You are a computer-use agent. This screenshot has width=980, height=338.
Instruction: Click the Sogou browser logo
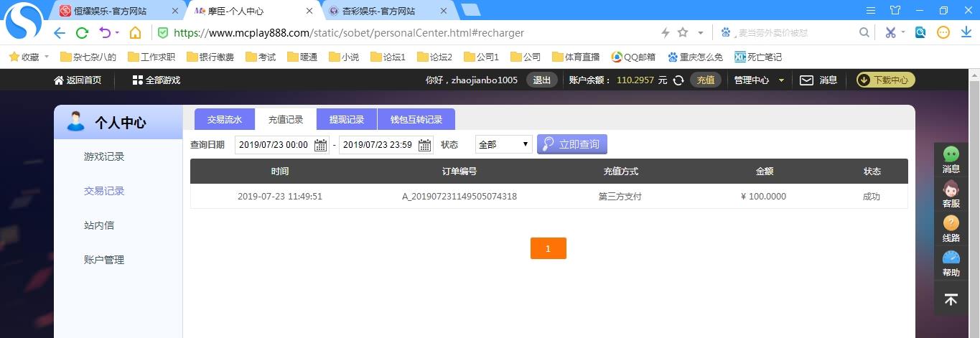point(24,22)
